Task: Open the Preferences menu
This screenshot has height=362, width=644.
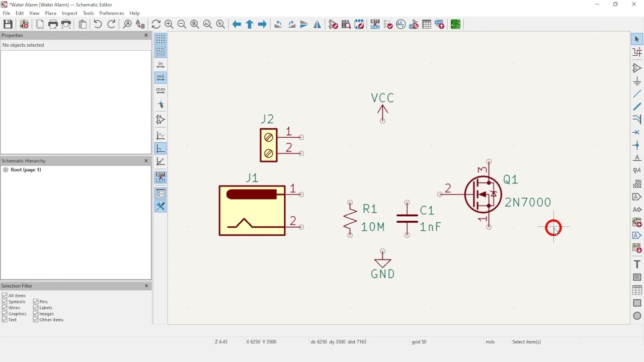Action: click(x=111, y=13)
